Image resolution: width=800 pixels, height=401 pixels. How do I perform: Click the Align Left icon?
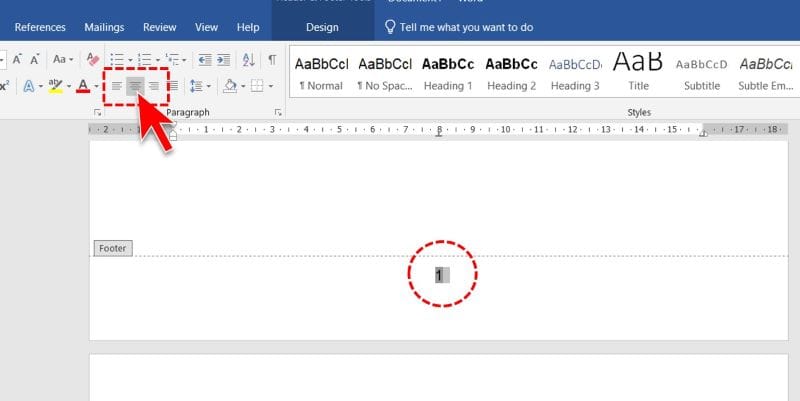click(x=116, y=86)
